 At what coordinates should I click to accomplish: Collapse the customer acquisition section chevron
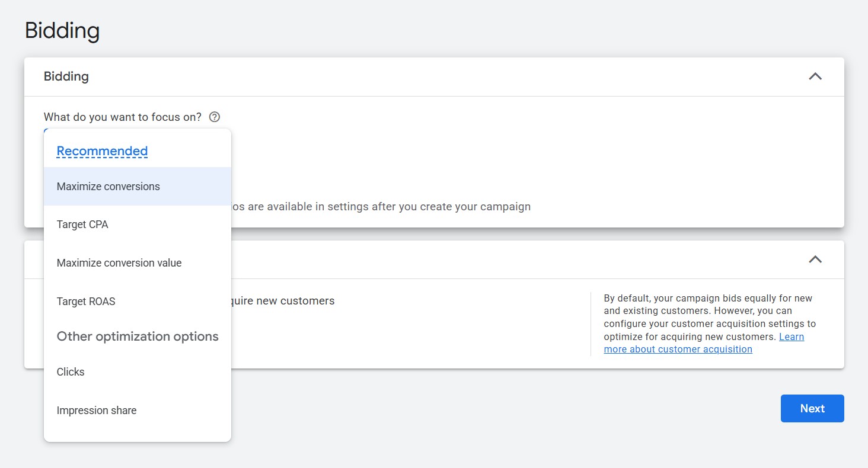[815, 259]
